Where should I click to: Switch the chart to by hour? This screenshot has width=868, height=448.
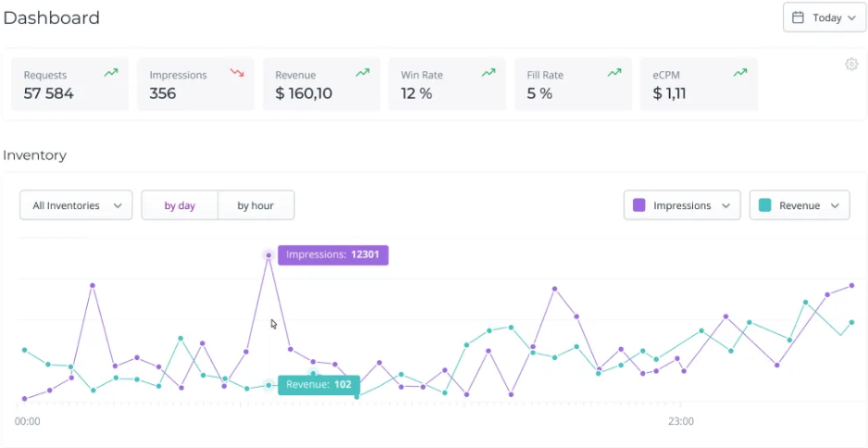[x=255, y=205]
